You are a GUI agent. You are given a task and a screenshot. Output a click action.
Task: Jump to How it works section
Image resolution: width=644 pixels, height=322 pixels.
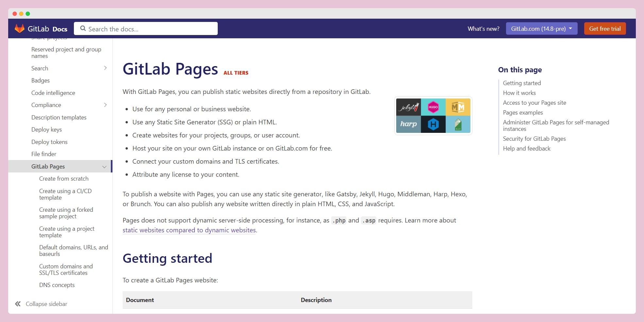pos(519,93)
